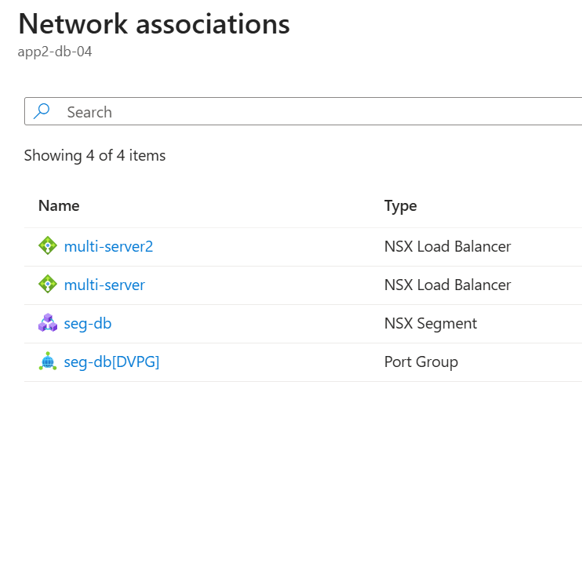Screen dimensions: 582x573
Task: Open the seg-db[DVPG] port group link
Action: tap(111, 362)
